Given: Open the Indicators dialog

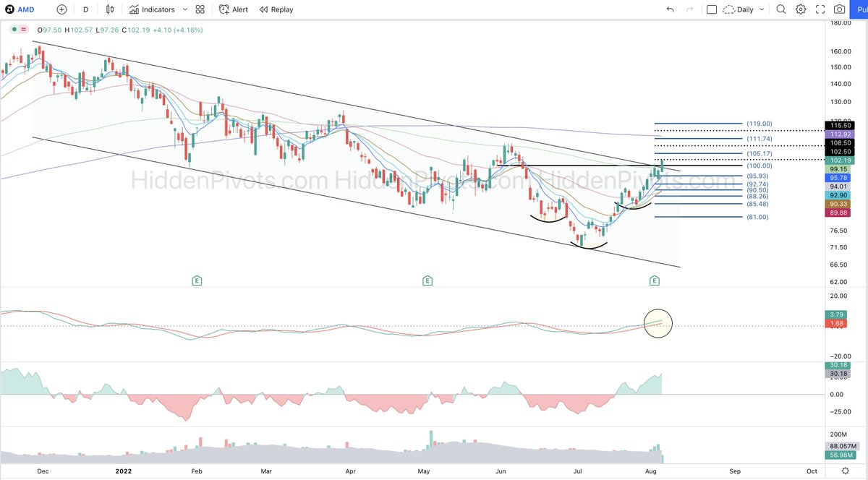Looking at the screenshot, I should pyautogui.click(x=152, y=9).
